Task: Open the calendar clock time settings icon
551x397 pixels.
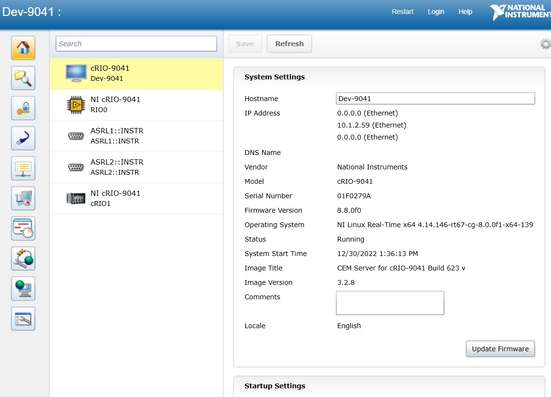Action: pyautogui.click(x=23, y=228)
